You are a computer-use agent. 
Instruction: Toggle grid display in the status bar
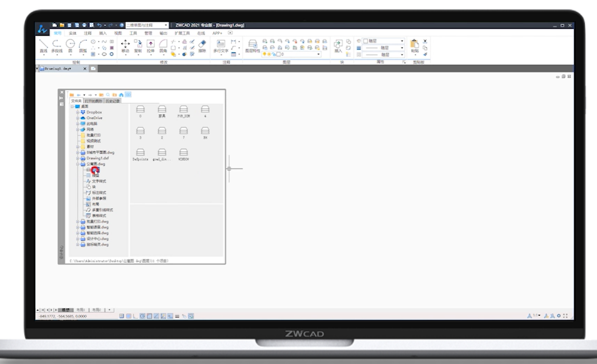click(x=129, y=316)
